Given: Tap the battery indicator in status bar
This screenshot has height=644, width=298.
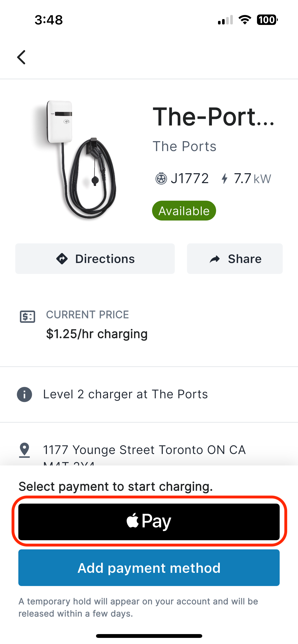Looking at the screenshot, I should pos(267,20).
